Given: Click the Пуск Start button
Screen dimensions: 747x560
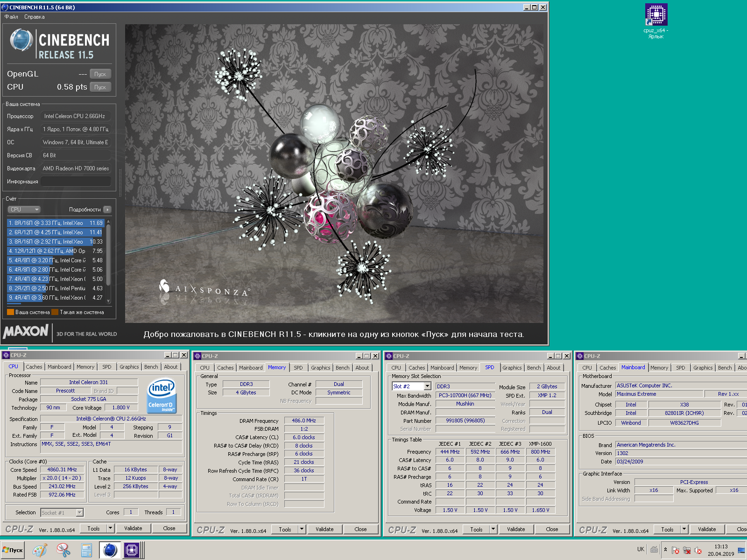Looking at the screenshot, I should pyautogui.click(x=13, y=550).
